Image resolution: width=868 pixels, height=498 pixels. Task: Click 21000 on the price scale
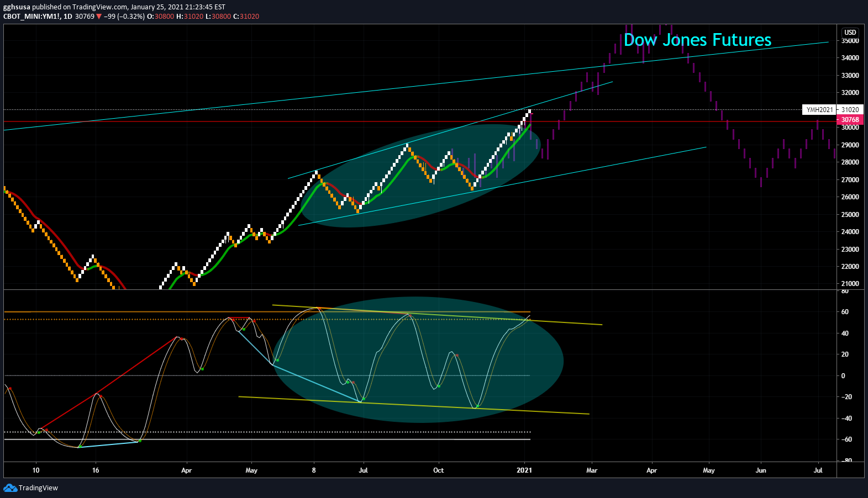(850, 284)
